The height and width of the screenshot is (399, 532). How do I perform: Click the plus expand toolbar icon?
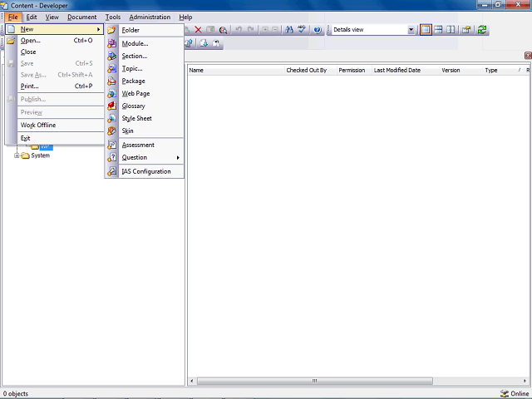pos(265,30)
